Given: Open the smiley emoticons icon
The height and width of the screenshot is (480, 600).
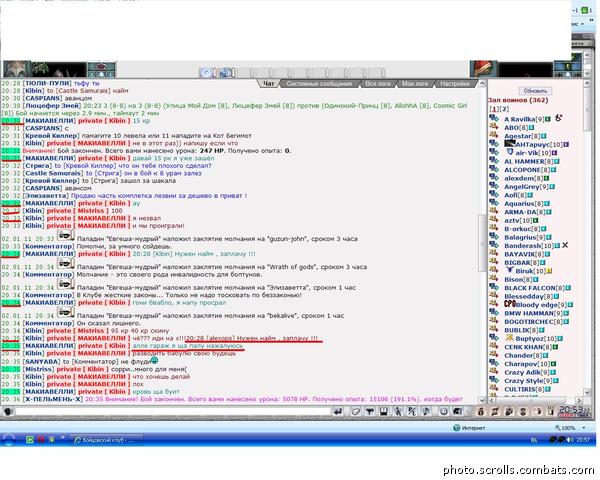Looking at the screenshot, I should [x=443, y=411].
